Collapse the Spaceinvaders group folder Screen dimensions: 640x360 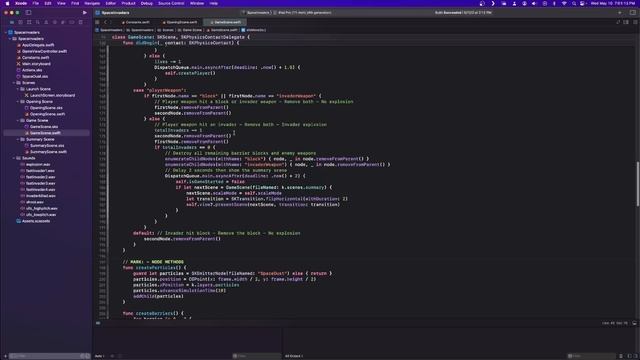tap(10, 39)
